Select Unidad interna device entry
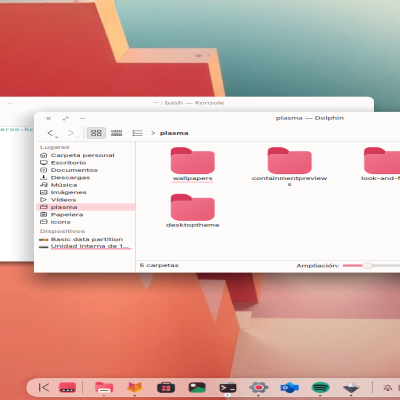The height and width of the screenshot is (400, 400). tap(85, 246)
